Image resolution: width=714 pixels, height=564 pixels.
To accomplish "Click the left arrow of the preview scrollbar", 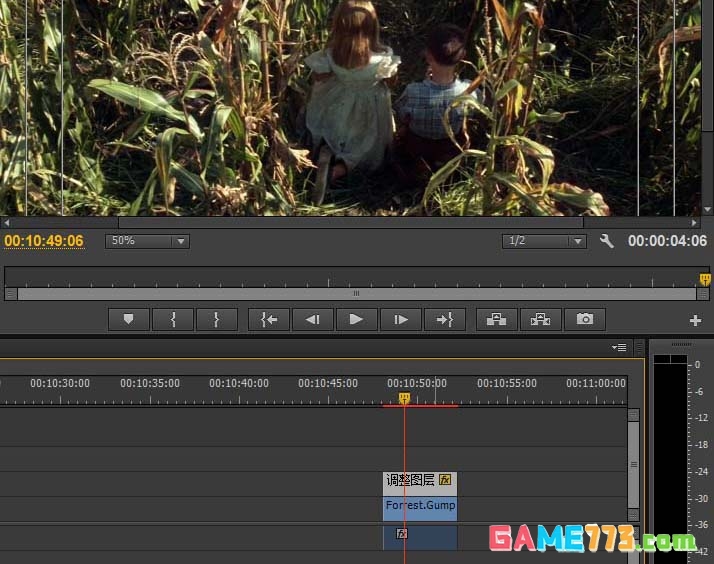I will pyautogui.click(x=6, y=223).
